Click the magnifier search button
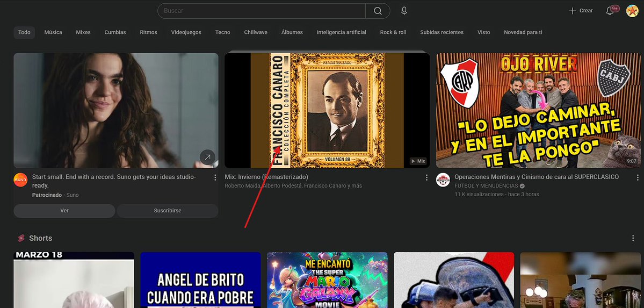644x308 pixels. [378, 11]
